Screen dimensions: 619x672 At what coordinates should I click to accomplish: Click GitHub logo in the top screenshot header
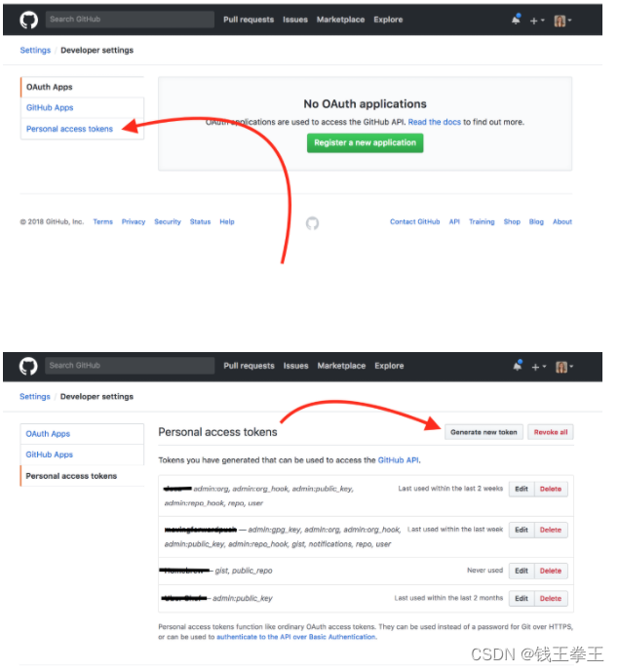28,20
